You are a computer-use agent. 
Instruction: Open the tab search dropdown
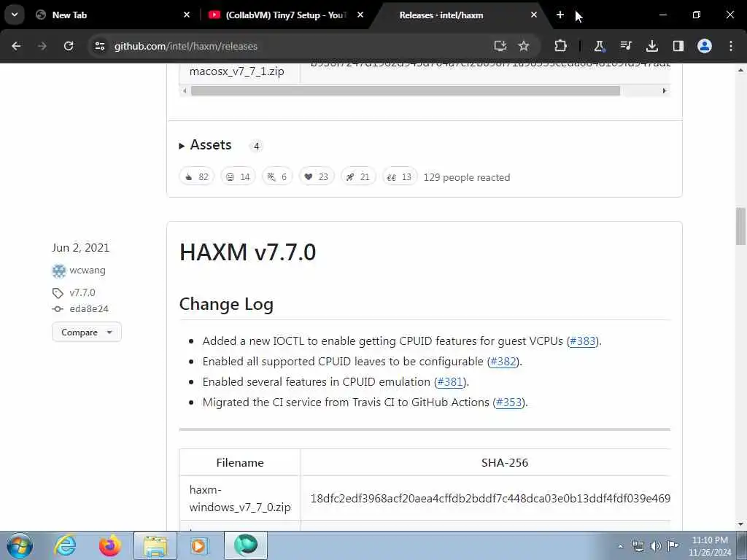tap(15, 15)
